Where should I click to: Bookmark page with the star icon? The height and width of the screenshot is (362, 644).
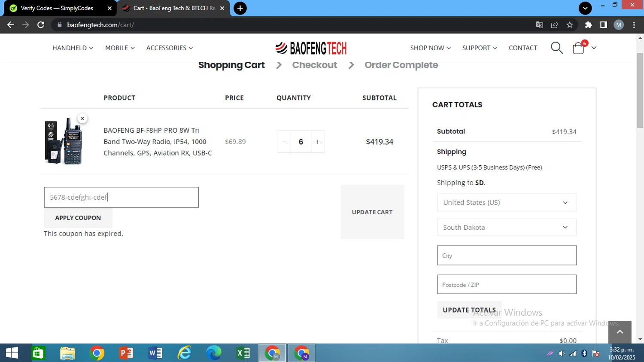[570, 25]
